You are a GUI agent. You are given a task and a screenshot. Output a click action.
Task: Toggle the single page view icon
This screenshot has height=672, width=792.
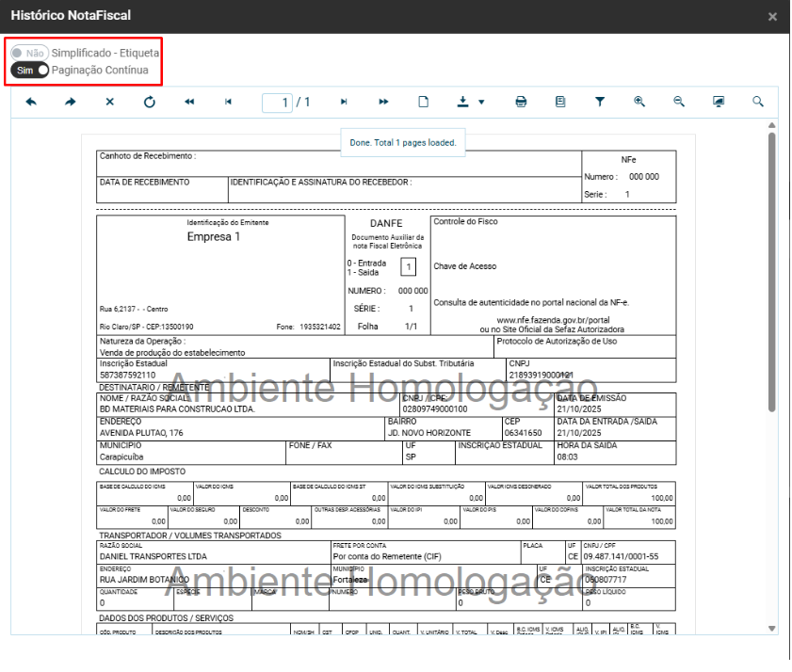pos(424,102)
